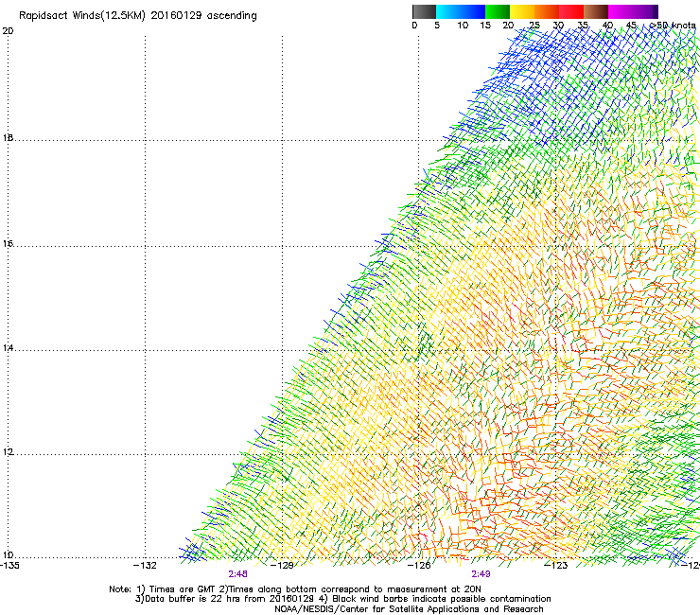The height and width of the screenshot is (615, 700).
Task: Click the 40 label under the color scale
Action: 607,26
